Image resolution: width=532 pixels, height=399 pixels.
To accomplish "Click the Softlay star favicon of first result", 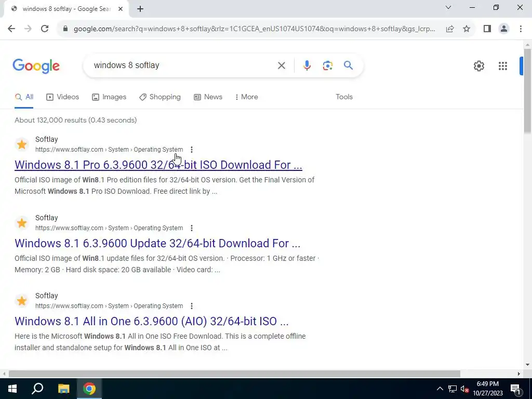I will pos(22,144).
